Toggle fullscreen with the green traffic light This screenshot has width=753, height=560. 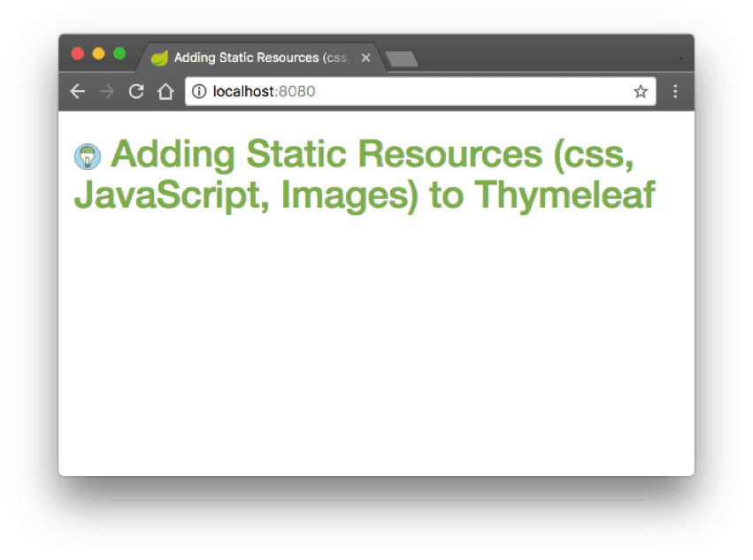pos(119,53)
